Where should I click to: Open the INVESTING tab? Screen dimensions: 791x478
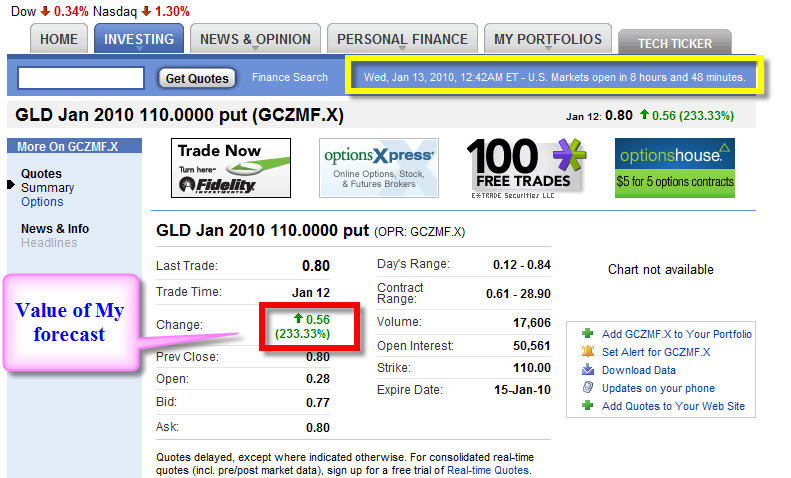point(139,39)
